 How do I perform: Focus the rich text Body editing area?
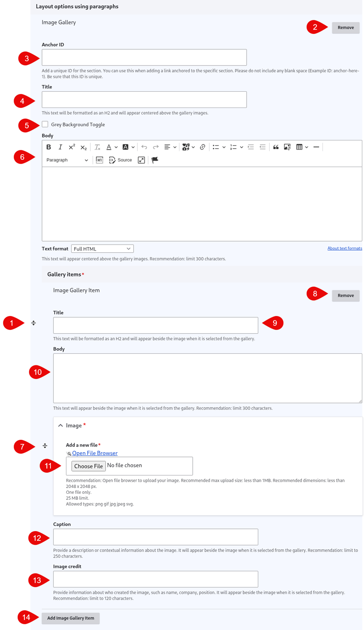[x=202, y=204]
